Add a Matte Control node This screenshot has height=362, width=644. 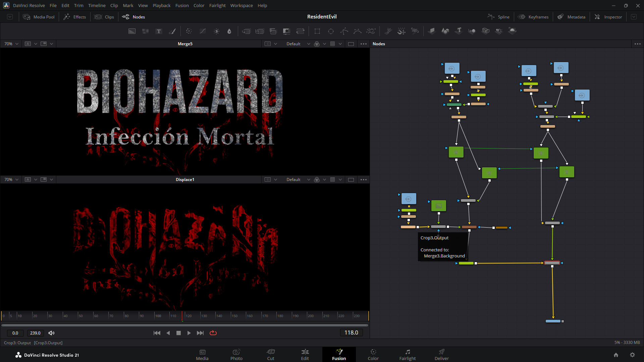tap(286, 31)
